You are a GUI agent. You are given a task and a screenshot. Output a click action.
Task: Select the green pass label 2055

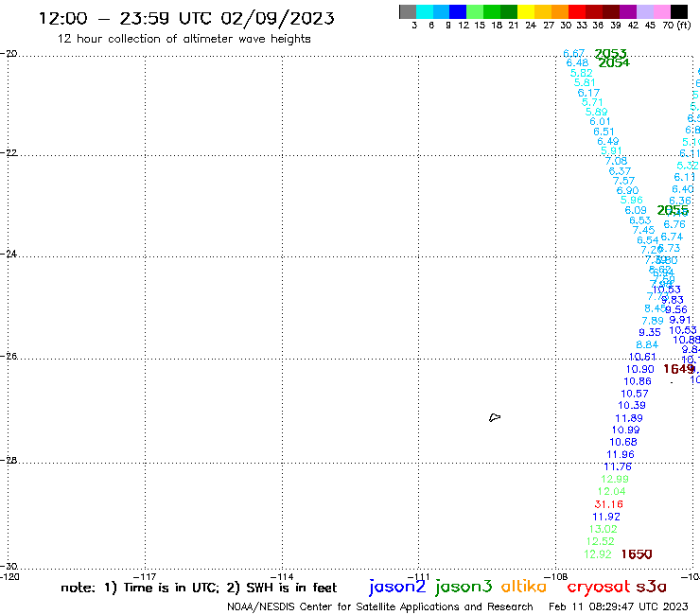[x=673, y=210]
